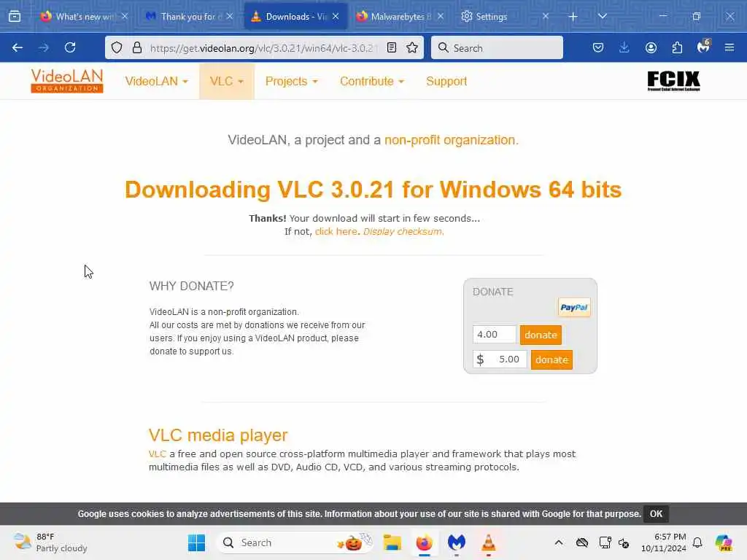The image size is (747, 560).
Task: Click the muted volume tray icon
Action: click(x=624, y=542)
